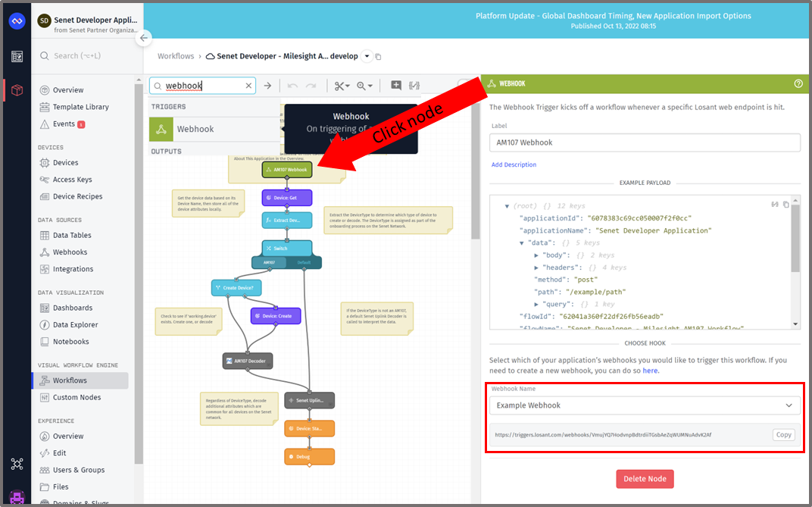This screenshot has height=507, width=812.
Task: Select Webhook trigger in palette results
Action: (x=214, y=130)
